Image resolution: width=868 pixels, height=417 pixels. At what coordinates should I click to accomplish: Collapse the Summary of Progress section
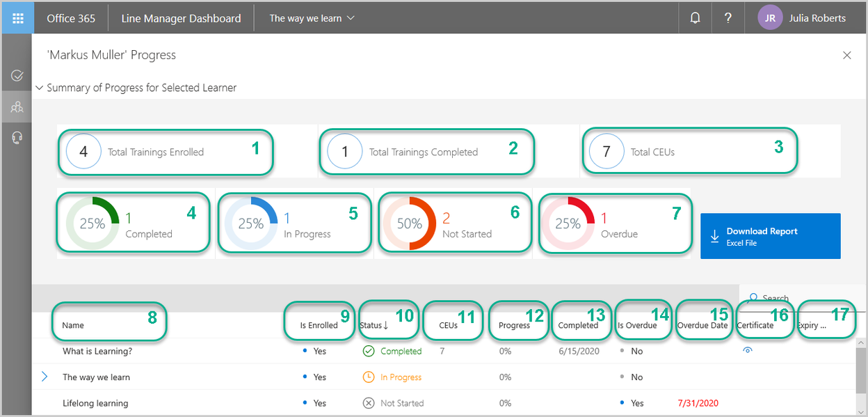(40, 88)
